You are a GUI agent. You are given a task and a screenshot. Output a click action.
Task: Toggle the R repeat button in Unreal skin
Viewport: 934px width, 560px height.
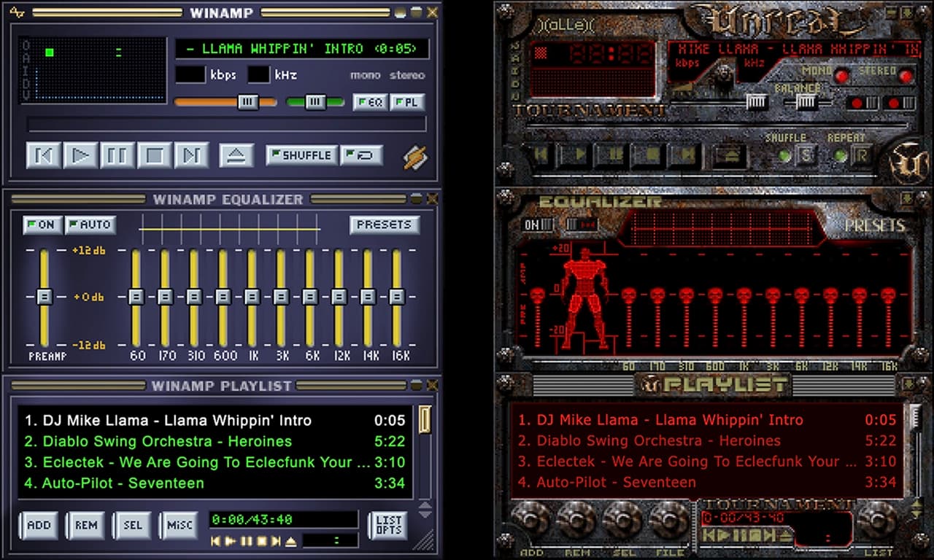pyautogui.click(x=862, y=156)
